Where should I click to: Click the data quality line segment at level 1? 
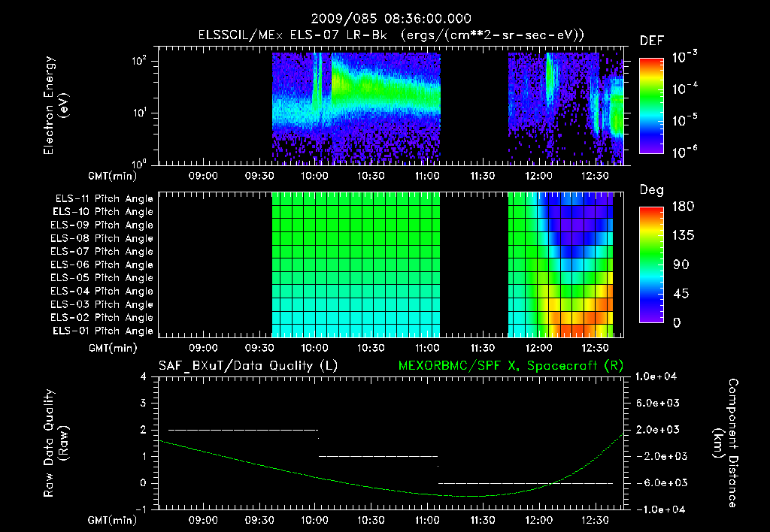pos(378,456)
